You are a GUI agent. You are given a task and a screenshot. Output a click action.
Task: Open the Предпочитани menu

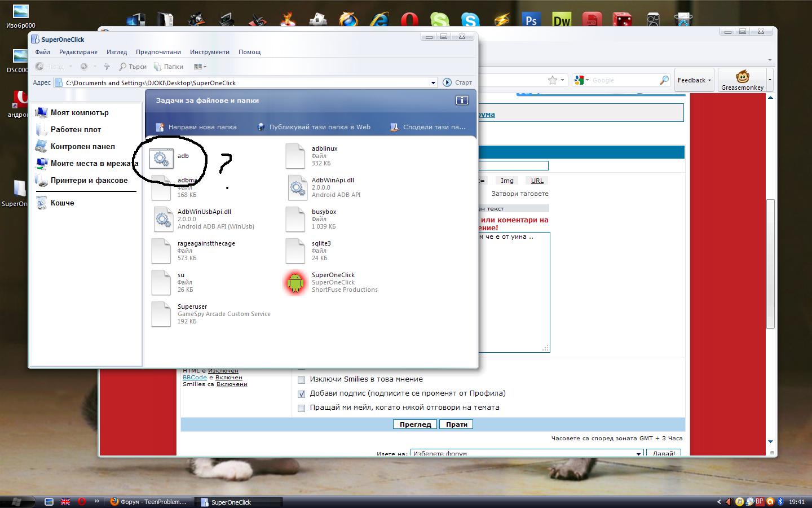tap(158, 52)
